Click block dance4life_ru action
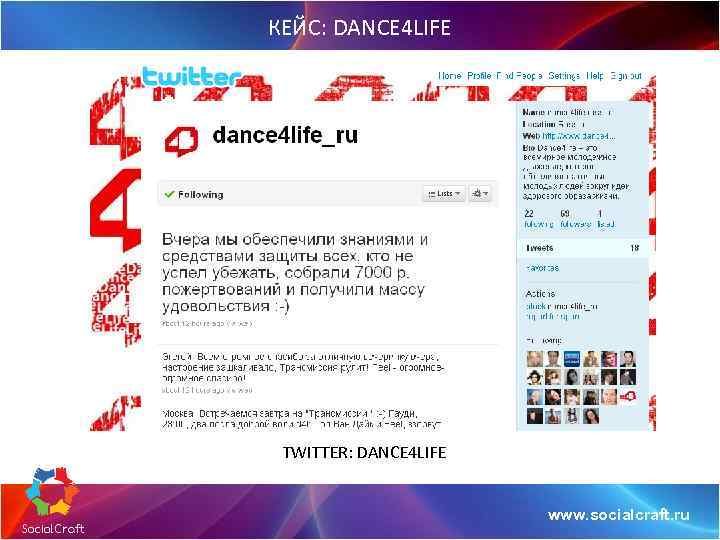Viewport: 720px width, 540px height. tap(561, 306)
